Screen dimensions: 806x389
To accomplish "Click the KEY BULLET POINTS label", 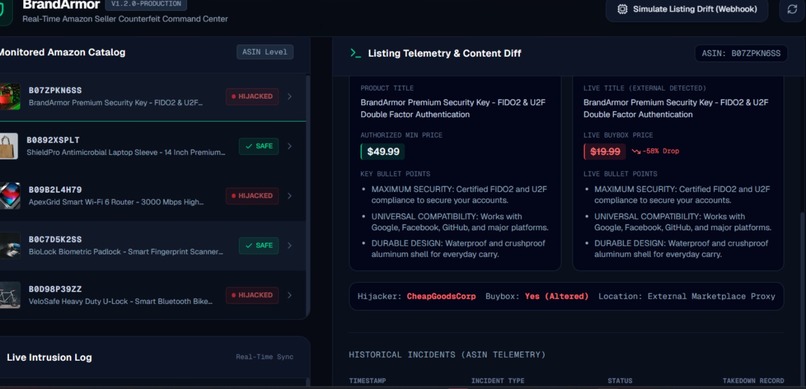I will (x=395, y=174).
